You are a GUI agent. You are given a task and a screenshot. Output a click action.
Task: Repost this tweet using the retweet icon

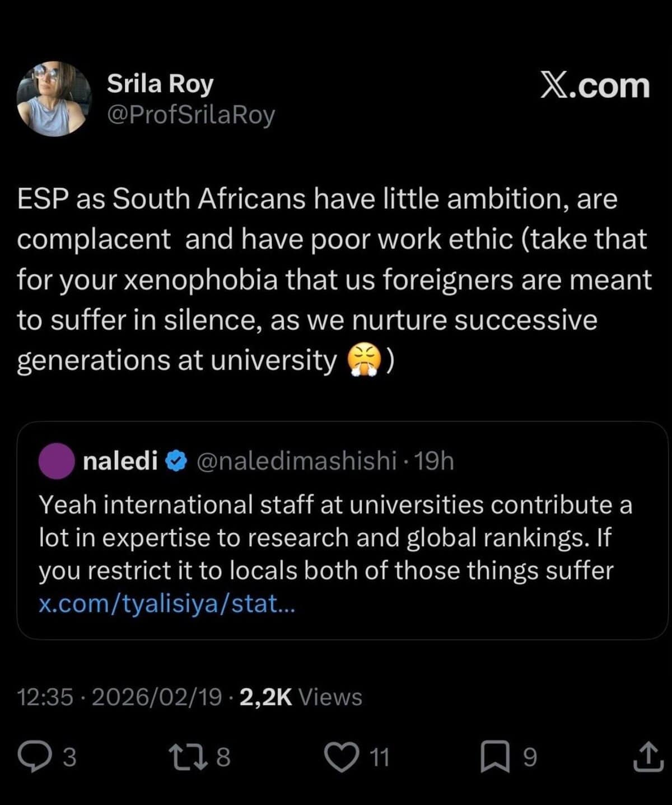tap(184, 757)
